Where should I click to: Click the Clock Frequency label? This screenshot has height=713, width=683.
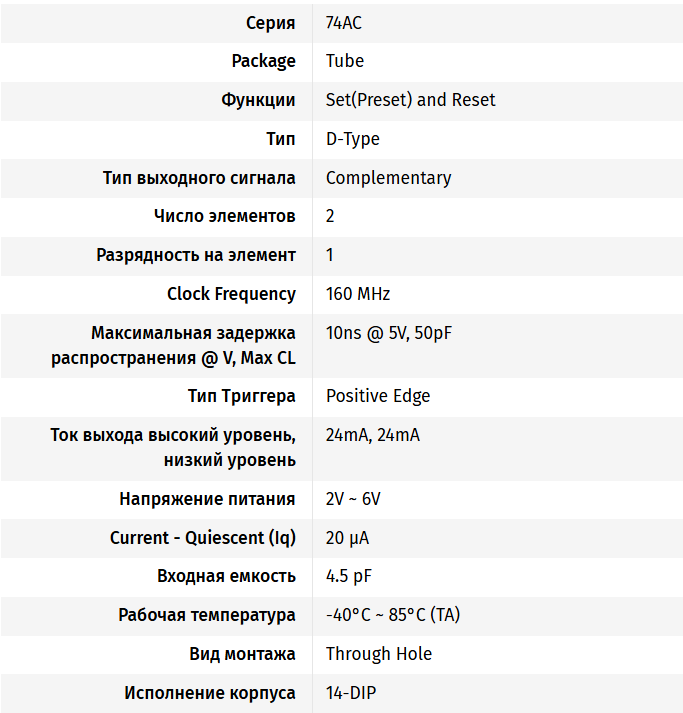[231, 294]
